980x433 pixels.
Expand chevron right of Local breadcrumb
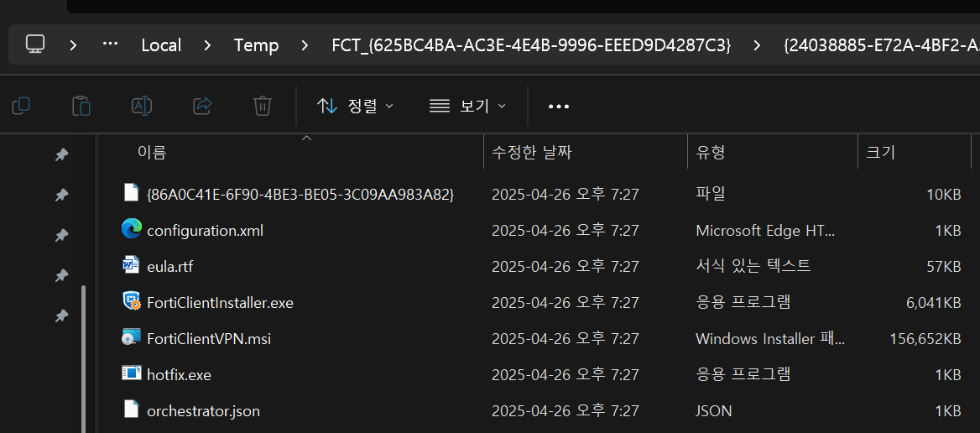click(207, 45)
